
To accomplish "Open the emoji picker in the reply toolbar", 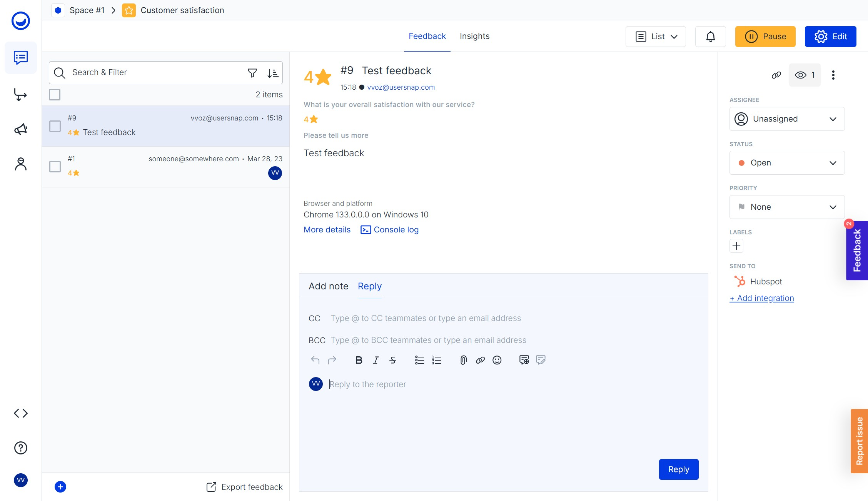I will click(497, 360).
